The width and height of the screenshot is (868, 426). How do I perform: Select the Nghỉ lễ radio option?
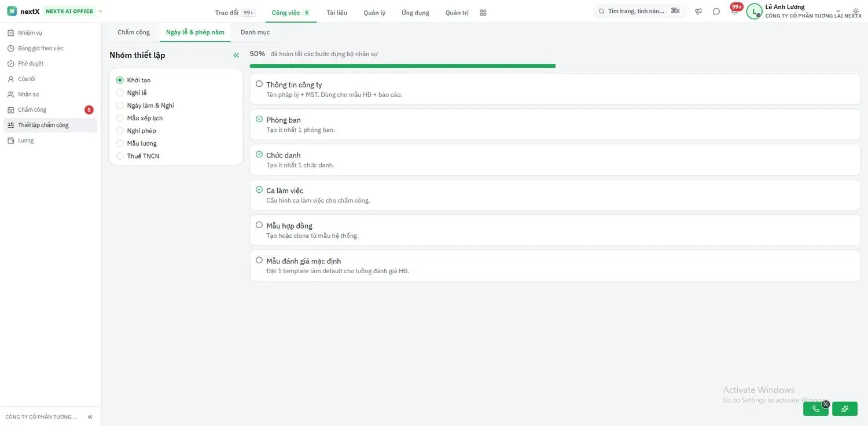(120, 93)
